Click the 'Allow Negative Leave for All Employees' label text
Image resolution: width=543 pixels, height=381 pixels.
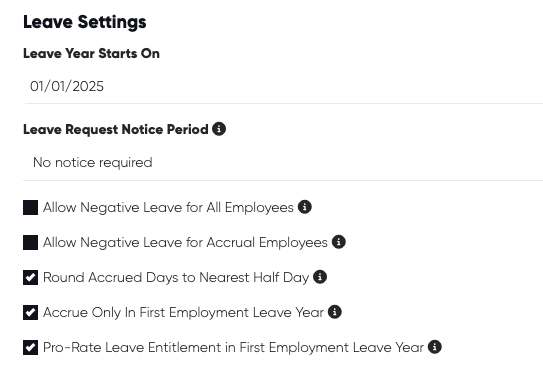click(168, 208)
